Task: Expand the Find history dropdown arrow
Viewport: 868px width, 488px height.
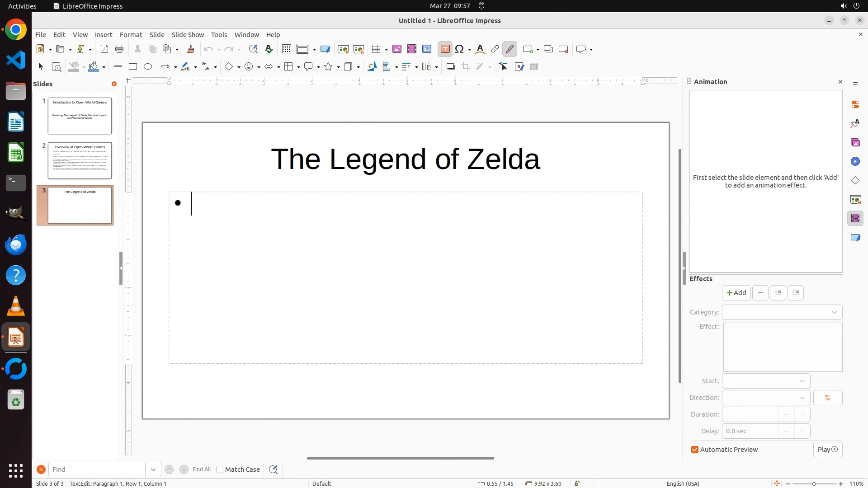Action: tap(153, 469)
